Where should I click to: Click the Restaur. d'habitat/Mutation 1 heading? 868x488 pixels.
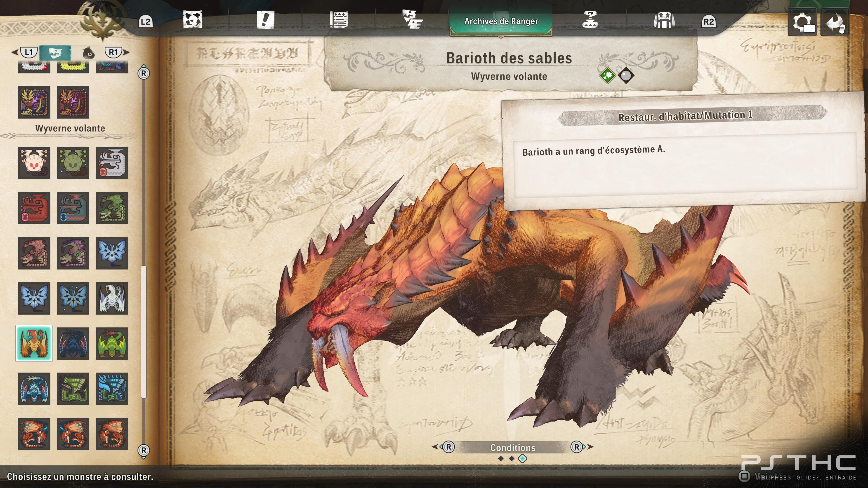coord(685,116)
